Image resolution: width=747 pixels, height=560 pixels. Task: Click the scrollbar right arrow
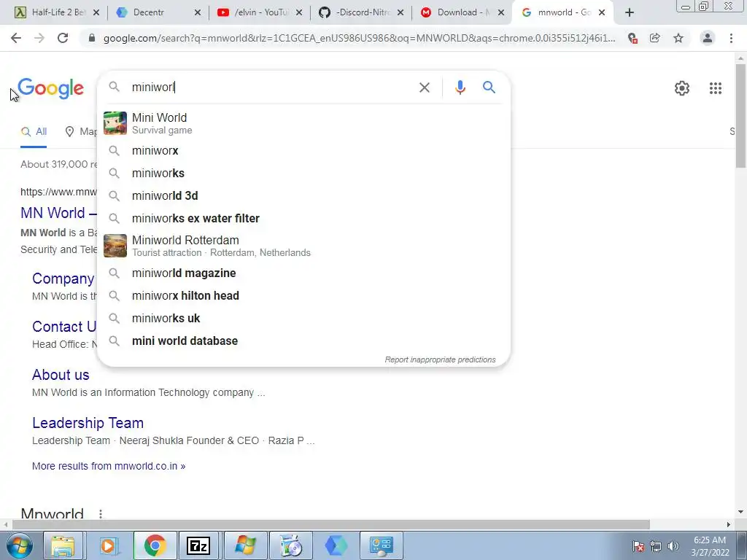point(729,524)
